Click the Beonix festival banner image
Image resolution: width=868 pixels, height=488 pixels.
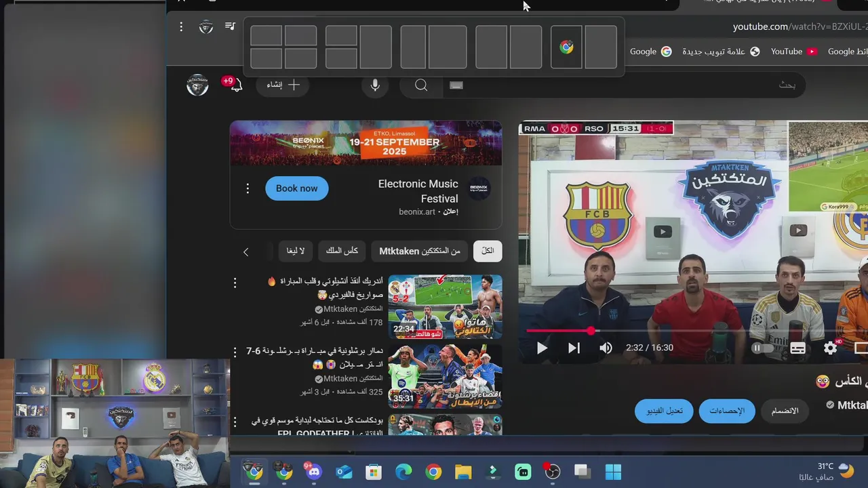366,143
